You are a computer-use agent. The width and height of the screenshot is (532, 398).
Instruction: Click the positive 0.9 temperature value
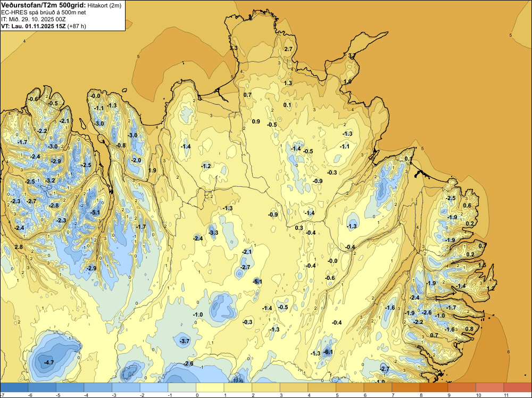(256, 121)
